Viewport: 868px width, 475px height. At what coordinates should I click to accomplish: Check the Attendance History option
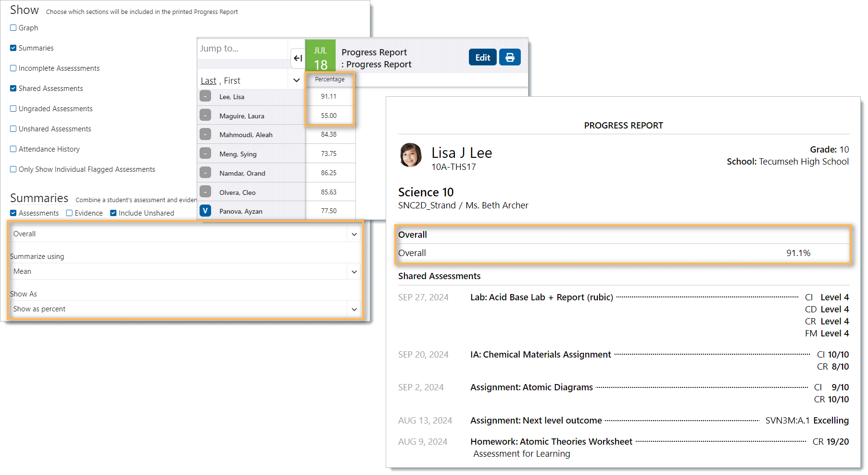click(x=13, y=149)
